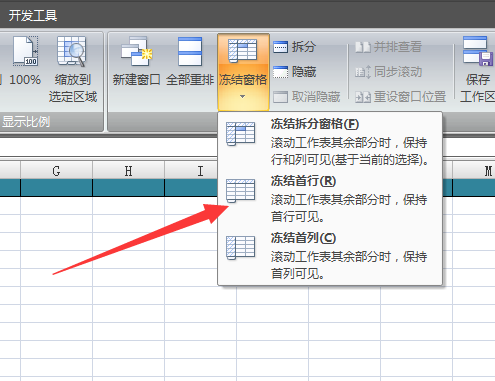The image size is (495, 381).
Task: Click the 隐藏 hide window icon
Action: (x=280, y=72)
